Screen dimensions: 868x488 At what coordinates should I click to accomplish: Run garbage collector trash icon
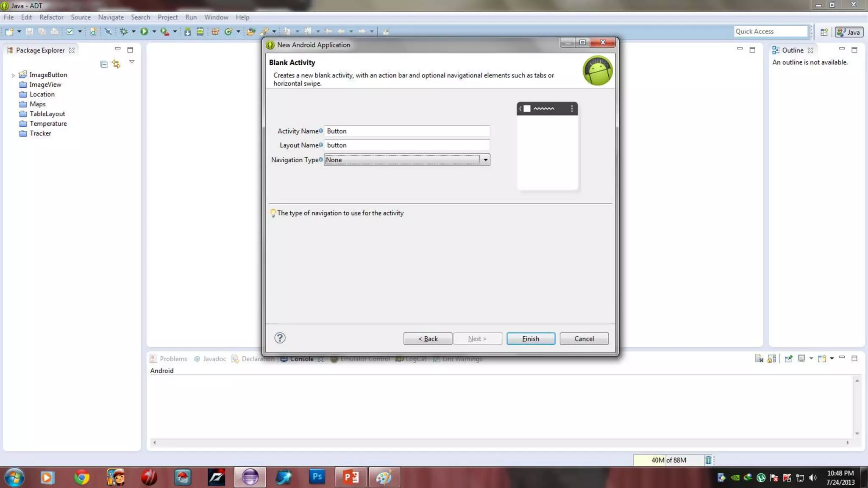coord(708,460)
